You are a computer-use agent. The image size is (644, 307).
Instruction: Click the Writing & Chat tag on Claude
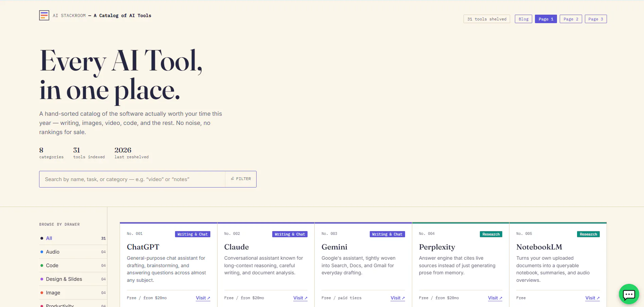[x=290, y=234]
